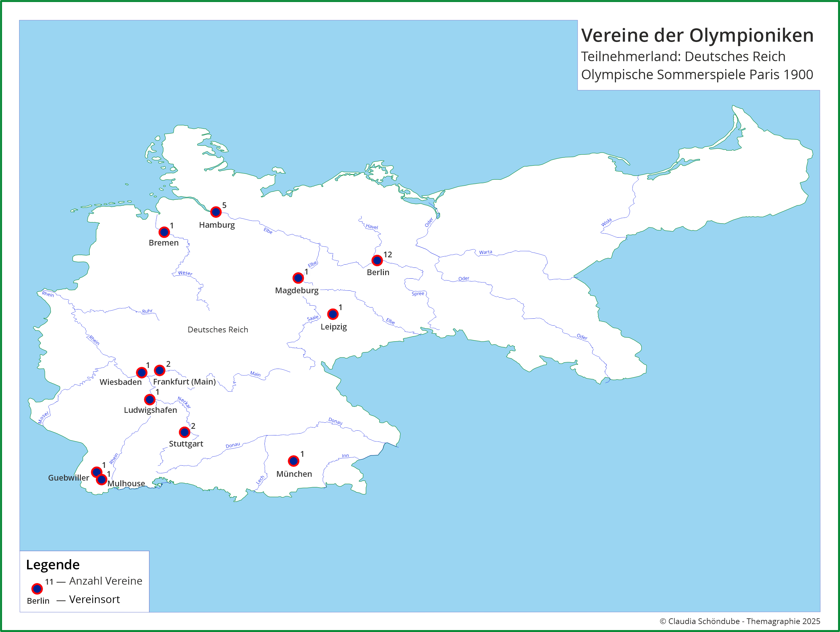The image size is (840, 632).
Task: Click the Berlin club location marker
Action: coord(377,260)
